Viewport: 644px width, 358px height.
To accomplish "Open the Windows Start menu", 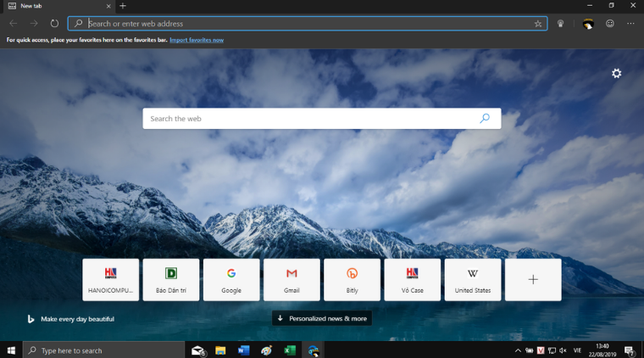I will pyautogui.click(x=11, y=350).
